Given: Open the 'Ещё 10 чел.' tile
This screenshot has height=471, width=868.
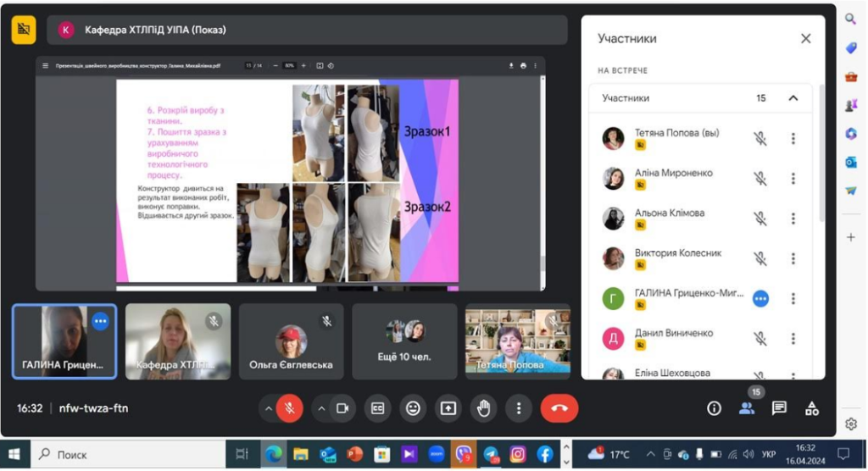Looking at the screenshot, I should point(404,341).
